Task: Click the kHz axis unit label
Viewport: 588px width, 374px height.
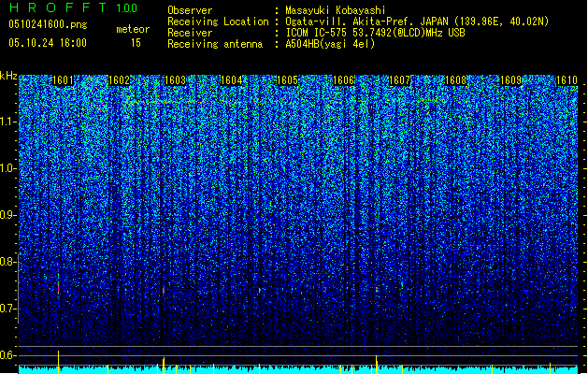Action: tap(8, 76)
